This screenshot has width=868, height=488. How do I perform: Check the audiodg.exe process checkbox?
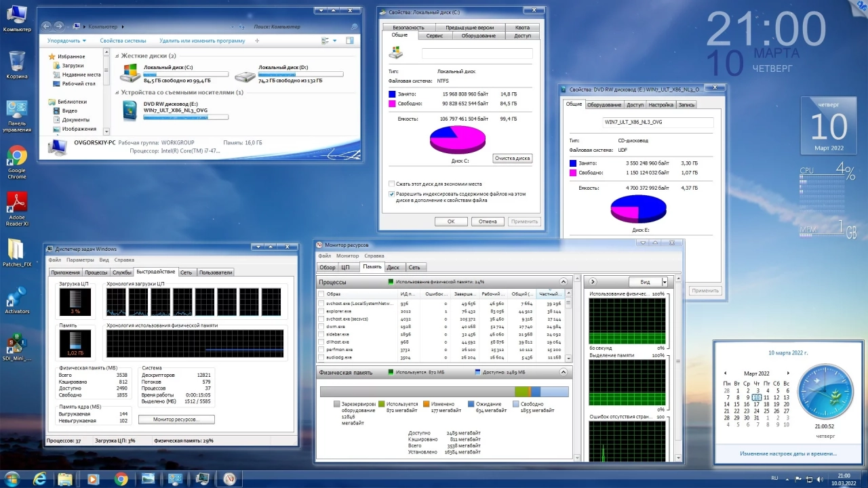321,357
